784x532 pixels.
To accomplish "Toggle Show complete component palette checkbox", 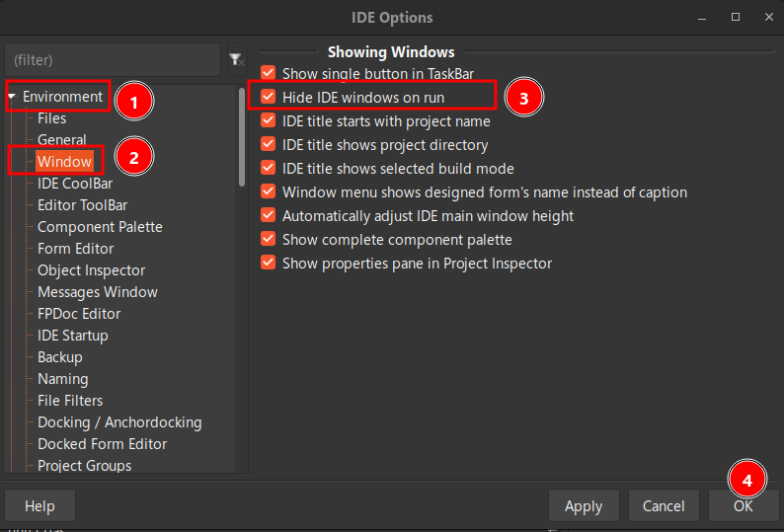I will coord(268,240).
